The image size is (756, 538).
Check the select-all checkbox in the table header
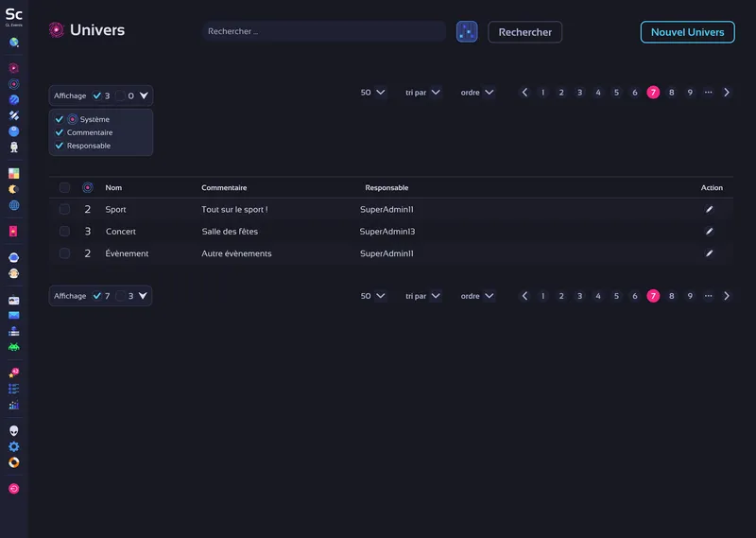tap(64, 187)
